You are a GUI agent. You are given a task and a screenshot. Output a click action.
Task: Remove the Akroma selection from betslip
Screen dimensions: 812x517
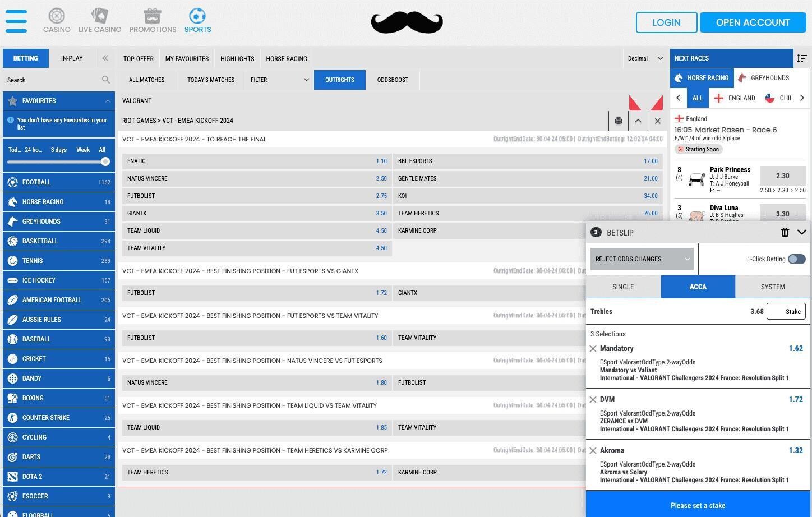point(593,451)
